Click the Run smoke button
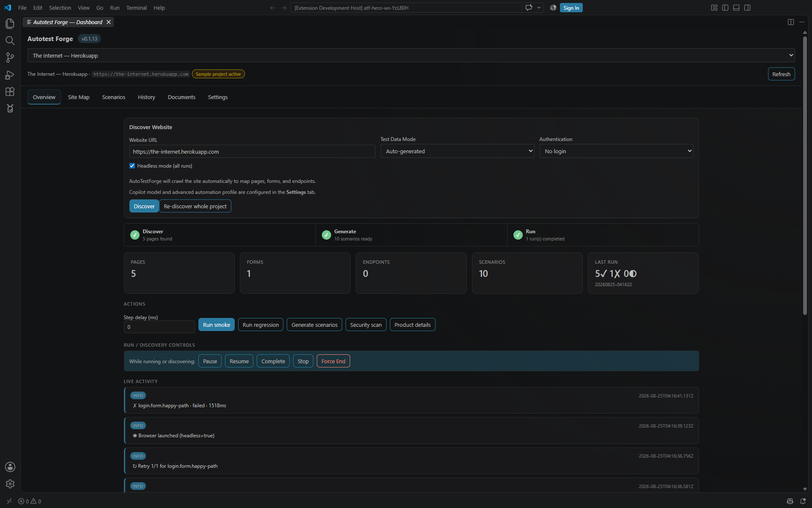 tap(217, 325)
